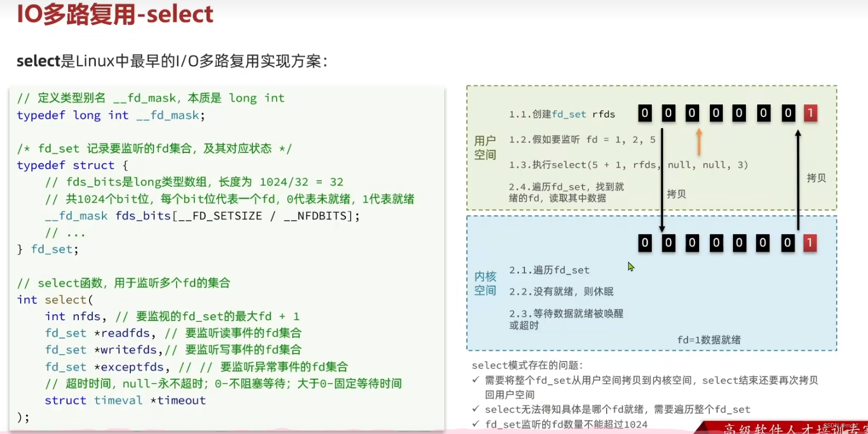Click the red "1" bit in the user-space row
The height and width of the screenshot is (434, 868).
click(811, 113)
